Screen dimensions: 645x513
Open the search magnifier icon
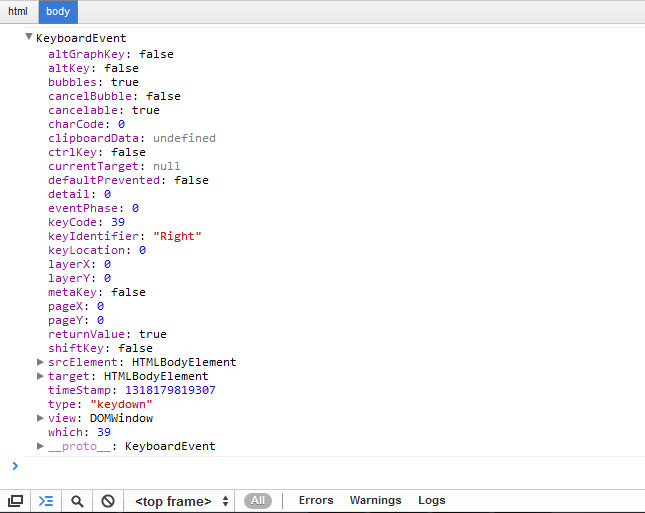coord(77,501)
